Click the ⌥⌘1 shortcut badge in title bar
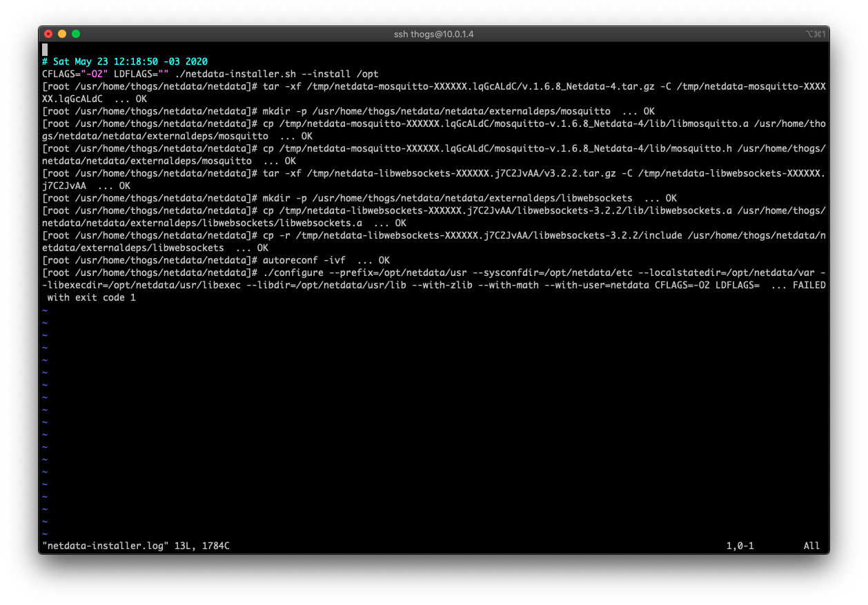Viewport: 868px width, 605px height. 814,33
